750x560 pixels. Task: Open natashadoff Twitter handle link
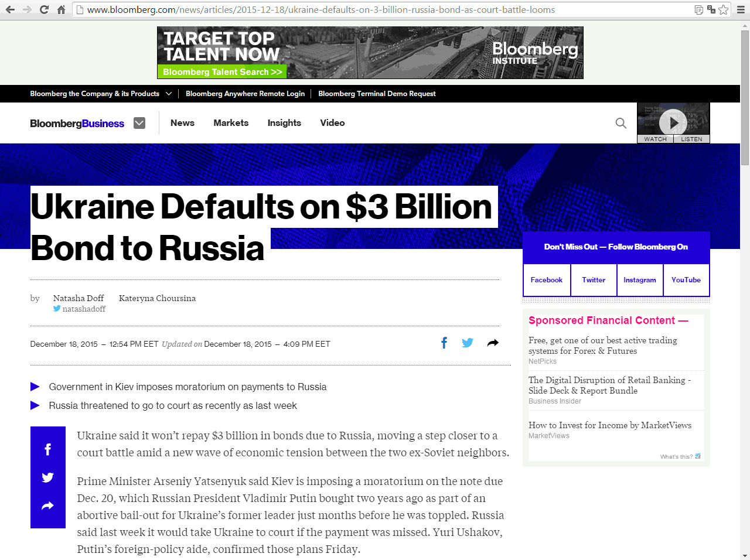(84, 309)
